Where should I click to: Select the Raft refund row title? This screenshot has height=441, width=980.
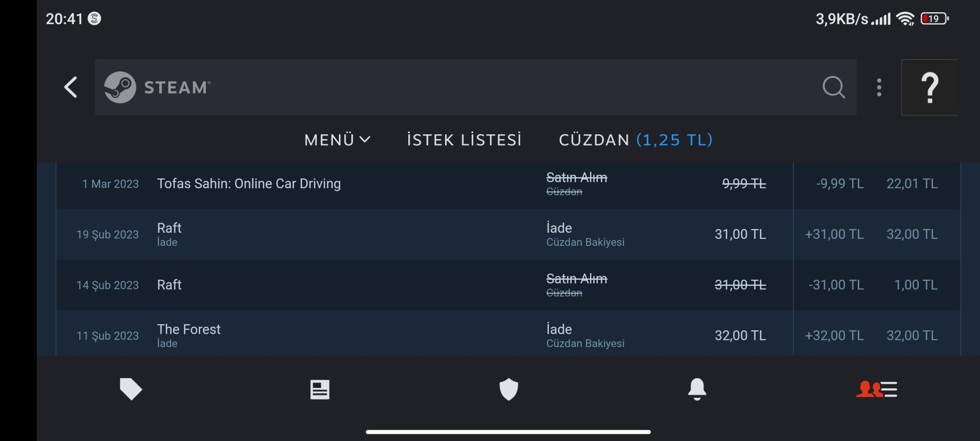click(169, 228)
